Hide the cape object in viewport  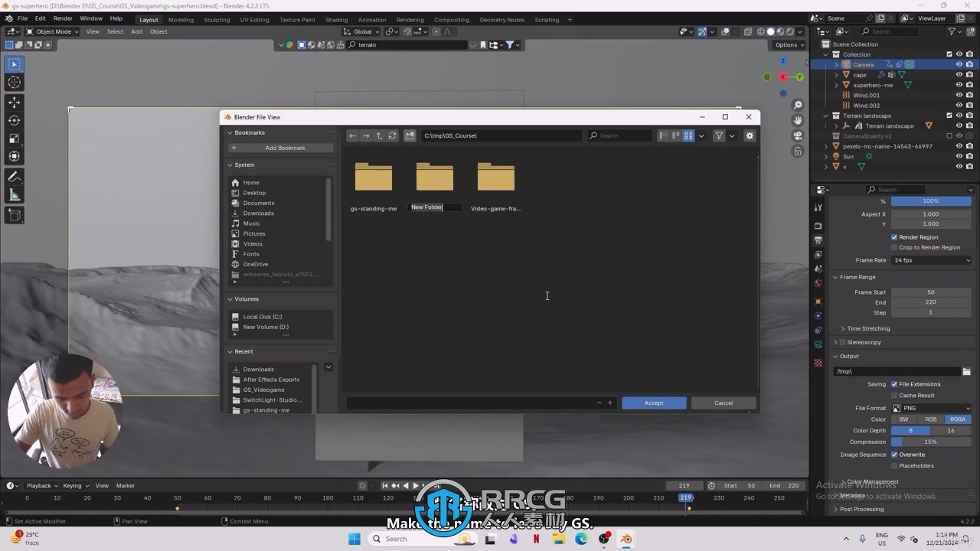click(959, 75)
